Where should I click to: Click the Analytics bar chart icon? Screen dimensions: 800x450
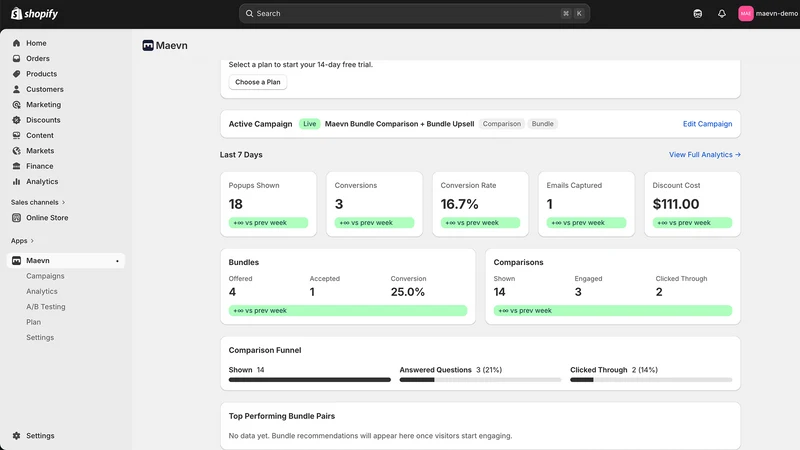(x=16, y=181)
